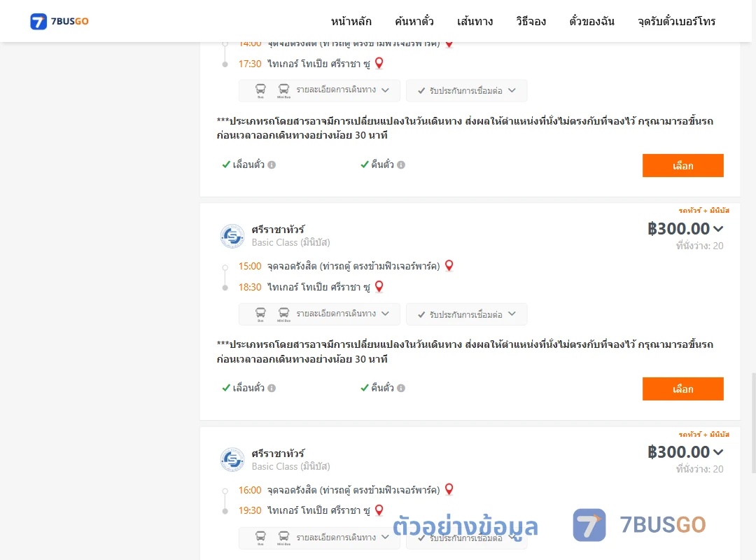Image resolution: width=756 pixels, height=560 pixels.
Task: Click the 15:00 departure time text
Action: point(250,266)
